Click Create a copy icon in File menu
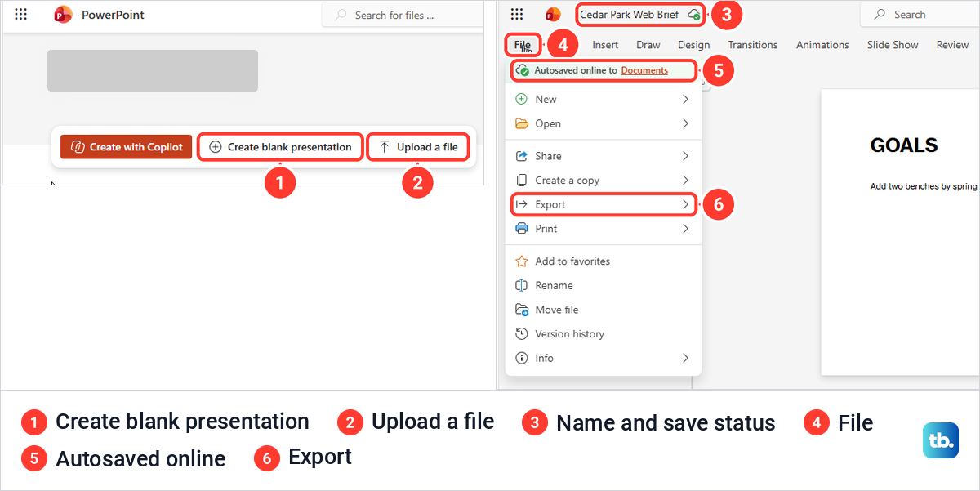Image resolution: width=980 pixels, height=491 pixels. 522,180
